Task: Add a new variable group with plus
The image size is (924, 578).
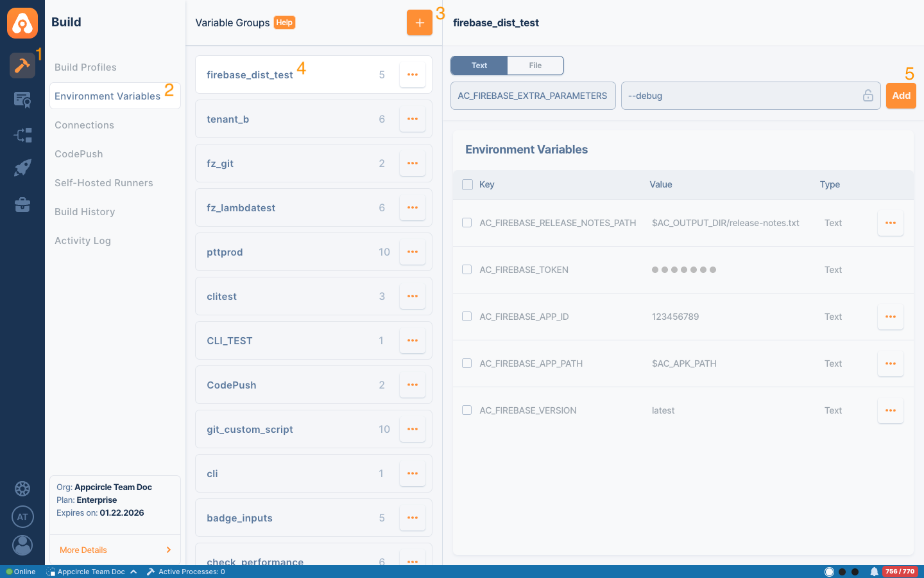Action: (419, 22)
